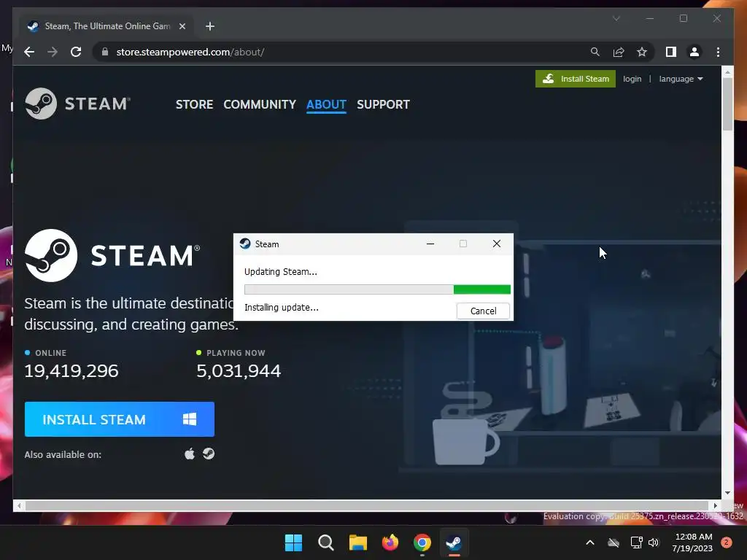The image size is (747, 560).
Task: Open the COMMUNITY menu
Action: pos(260,104)
